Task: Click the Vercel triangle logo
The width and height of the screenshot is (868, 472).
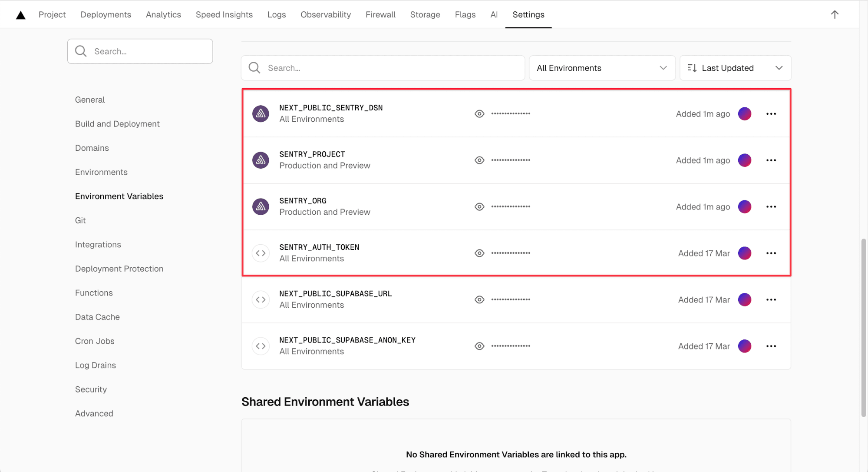Action: tap(20, 15)
